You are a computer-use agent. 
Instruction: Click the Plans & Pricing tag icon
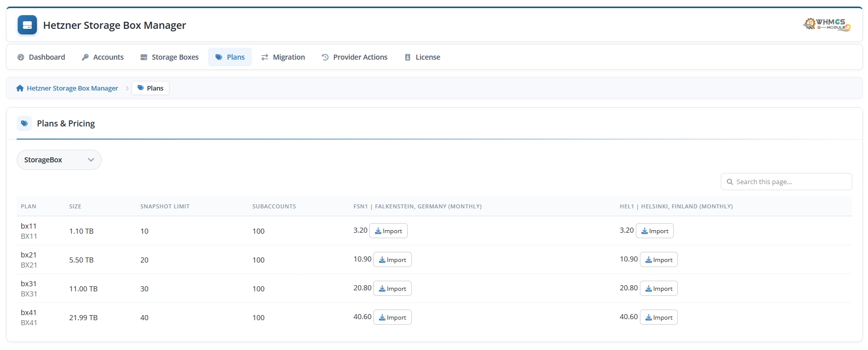[x=24, y=123]
